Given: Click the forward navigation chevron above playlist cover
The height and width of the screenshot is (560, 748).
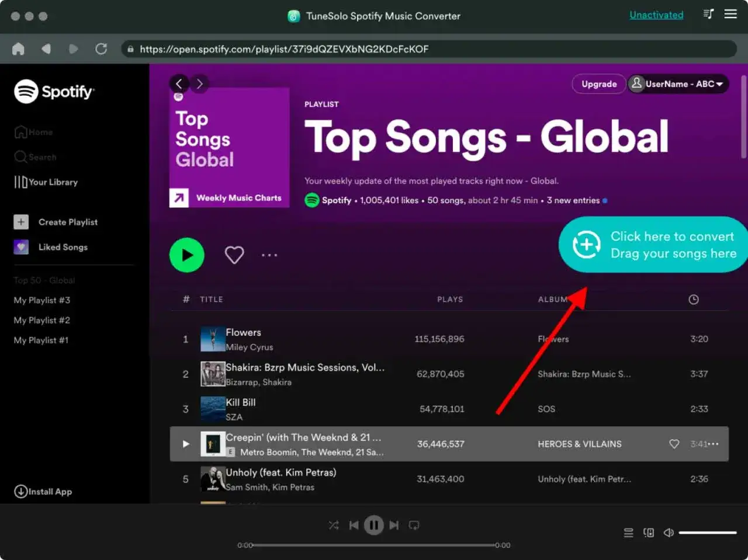Looking at the screenshot, I should 199,84.
